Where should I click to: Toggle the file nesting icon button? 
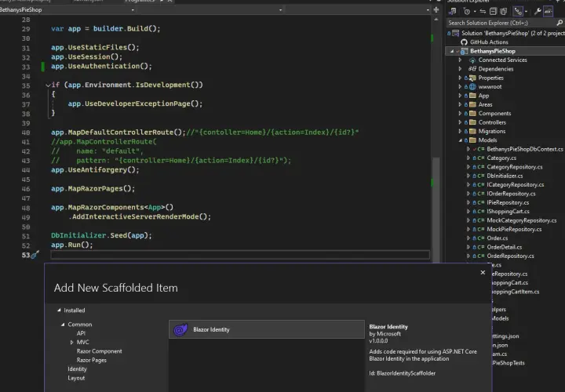[x=518, y=12]
